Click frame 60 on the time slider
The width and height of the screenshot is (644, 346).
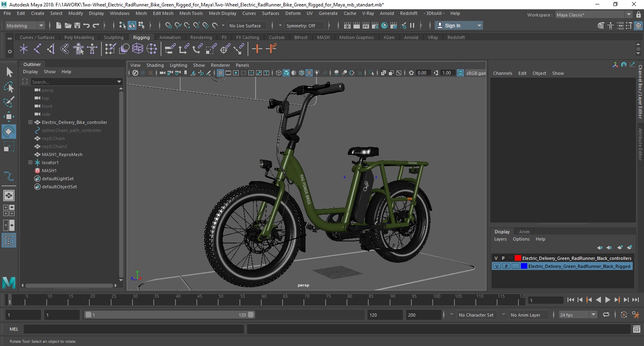click(x=264, y=300)
